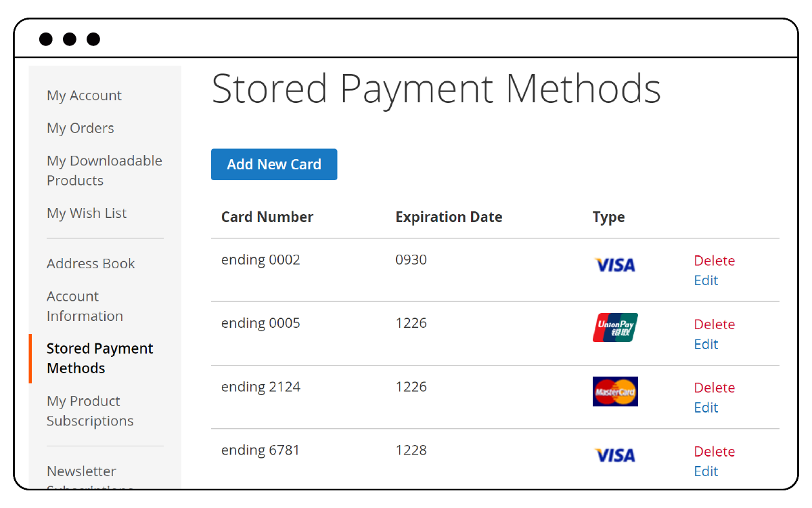Edit the card ending 0002
The height and width of the screenshot is (508, 812).
[x=706, y=280]
